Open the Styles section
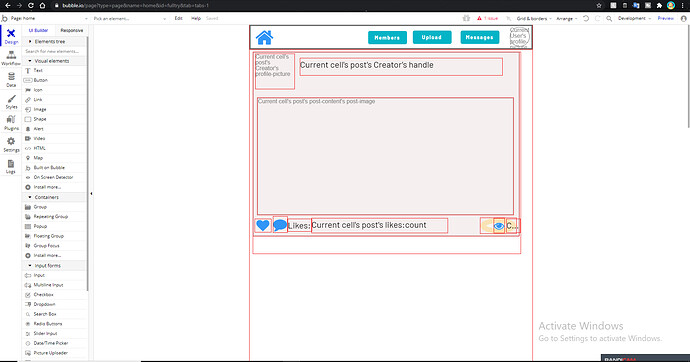This screenshot has height=362, width=690. coord(11,102)
